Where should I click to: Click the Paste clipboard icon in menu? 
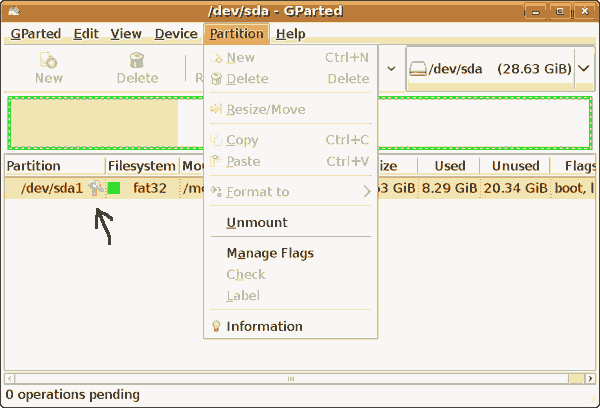point(216,161)
